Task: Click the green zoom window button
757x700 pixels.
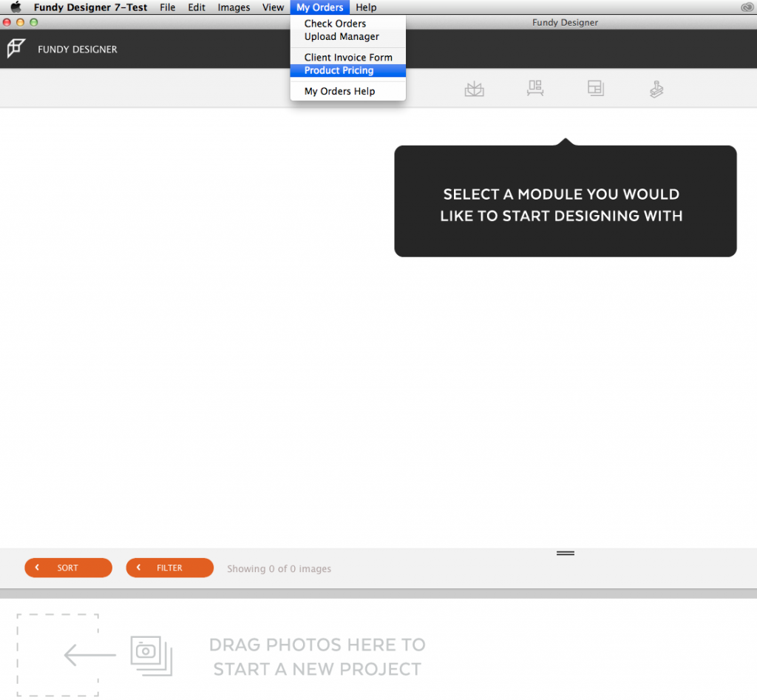Action: (x=34, y=22)
